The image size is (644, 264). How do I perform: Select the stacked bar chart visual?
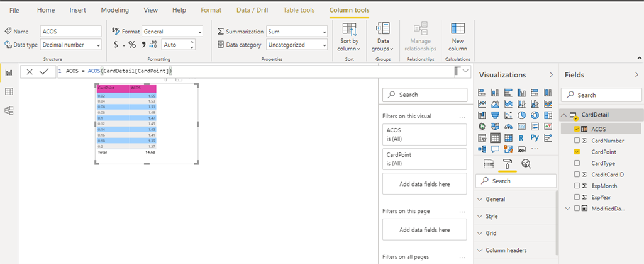tap(482, 93)
